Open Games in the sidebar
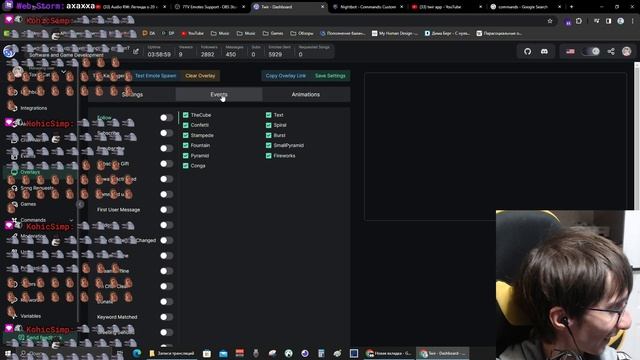 coord(28,204)
